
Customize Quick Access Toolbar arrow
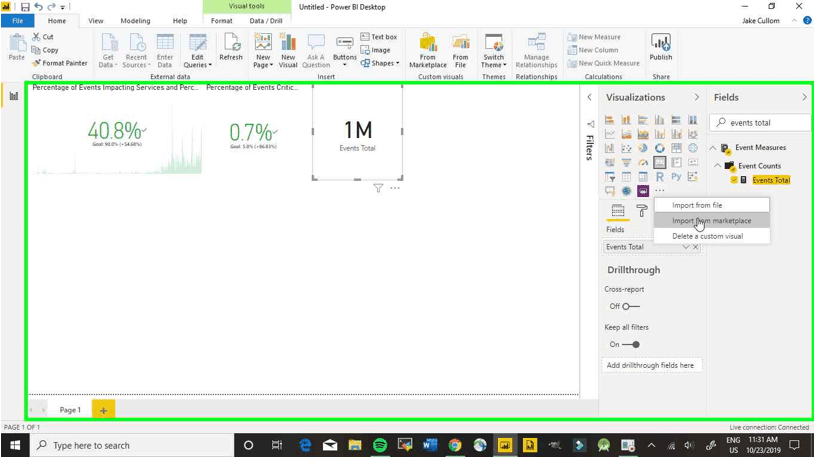pyautogui.click(x=62, y=7)
